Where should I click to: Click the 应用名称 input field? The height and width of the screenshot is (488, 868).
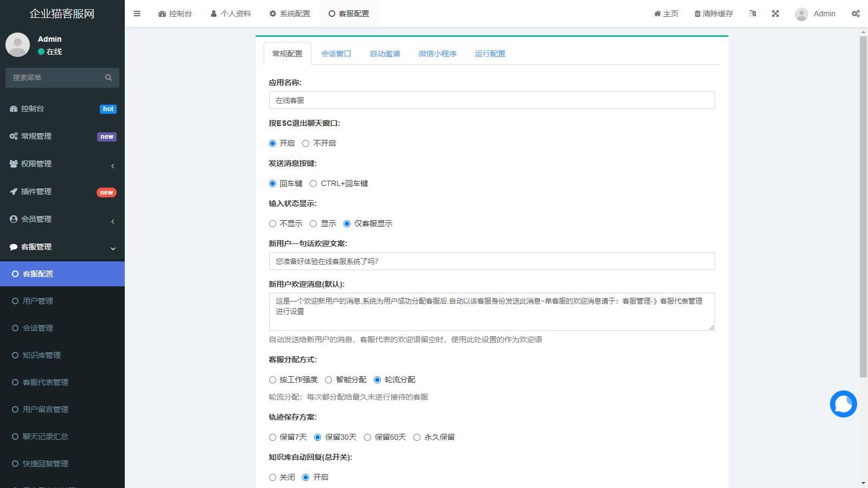tap(492, 100)
